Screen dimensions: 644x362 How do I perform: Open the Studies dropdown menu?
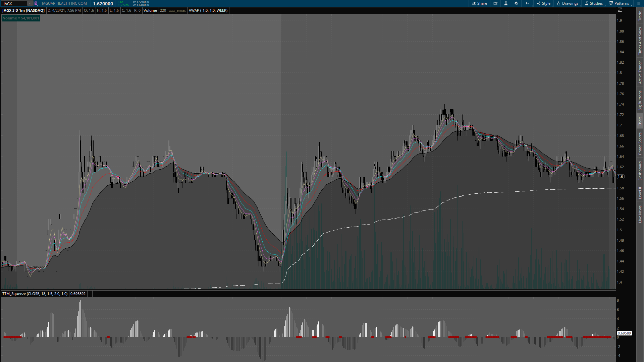tap(594, 3)
